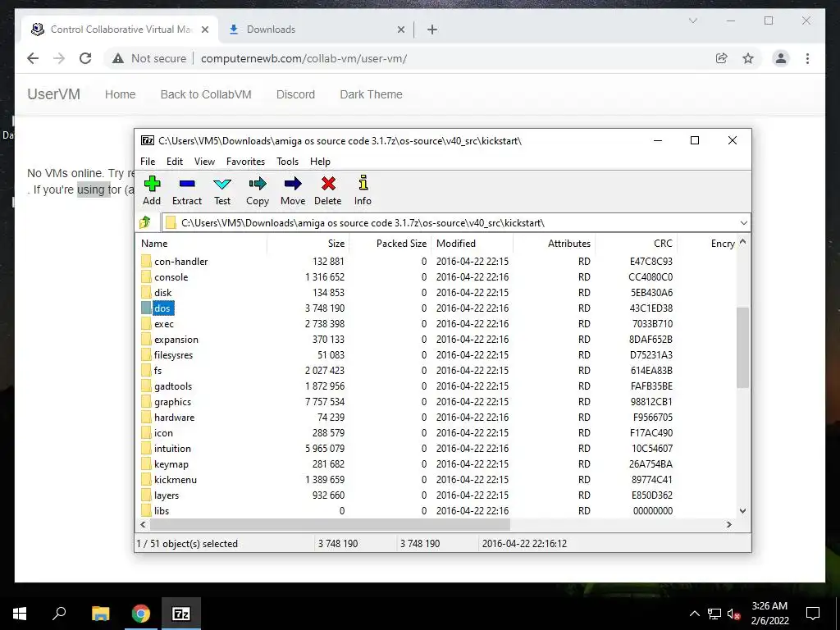The width and height of the screenshot is (840, 630).
Task: Run the Test archive tool
Action: (222, 190)
